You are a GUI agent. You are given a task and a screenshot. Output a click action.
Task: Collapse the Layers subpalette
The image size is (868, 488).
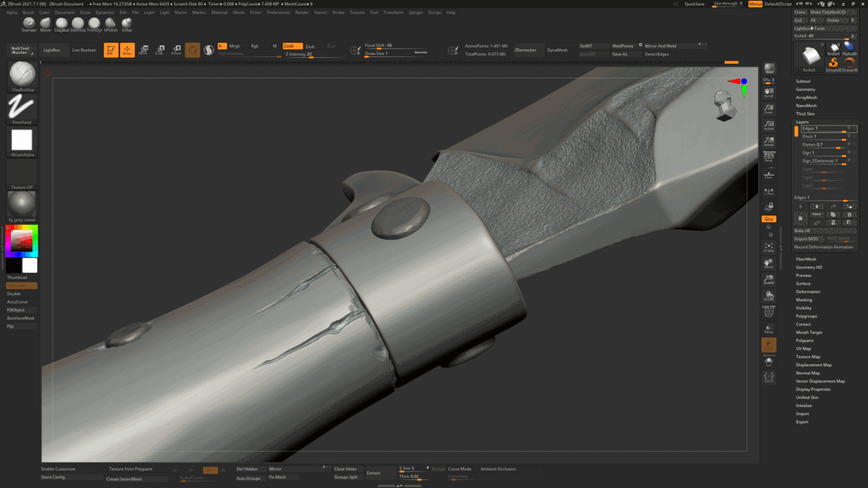(x=801, y=122)
